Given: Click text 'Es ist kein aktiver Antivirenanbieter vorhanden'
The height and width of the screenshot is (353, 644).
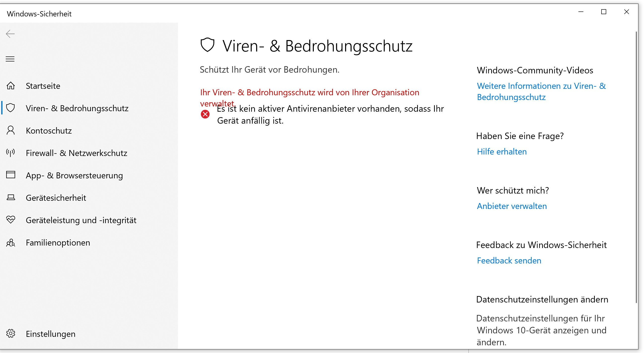Looking at the screenshot, I should pos(309,109).
